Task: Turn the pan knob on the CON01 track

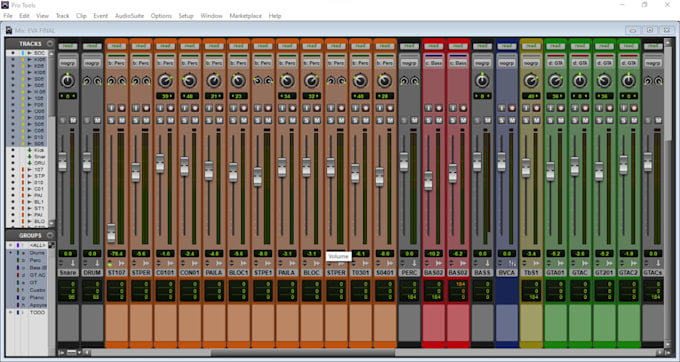Action: [190, 81]
